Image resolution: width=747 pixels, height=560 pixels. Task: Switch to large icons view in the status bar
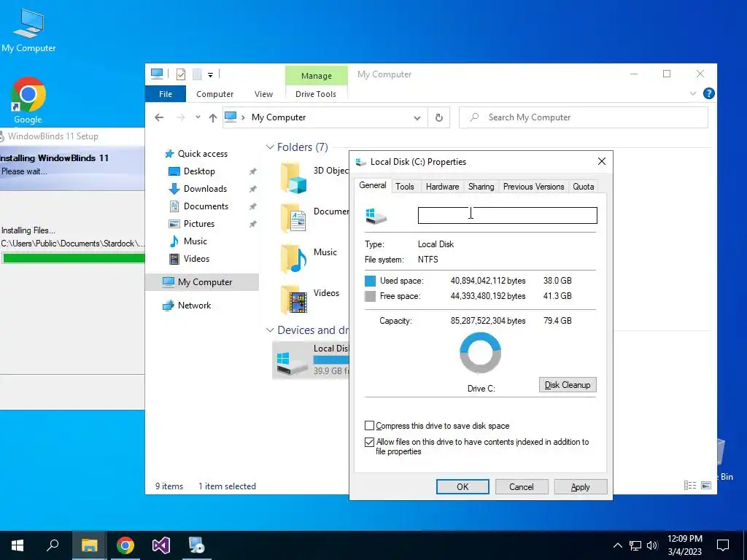click(x=706, y=485)
